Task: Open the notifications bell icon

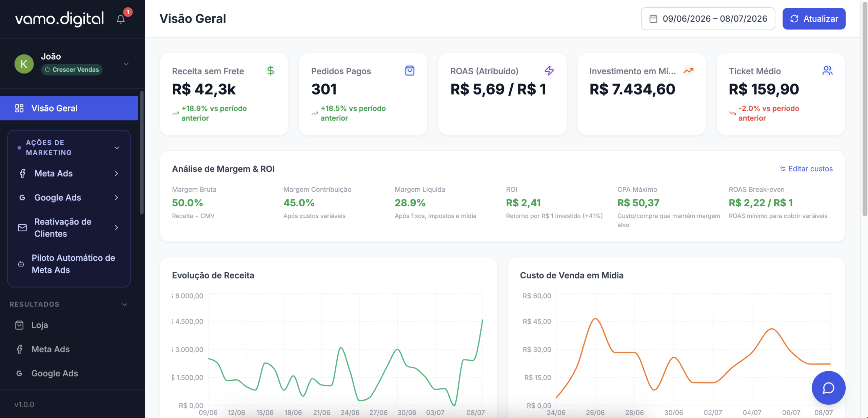Action: click(121, 19)
